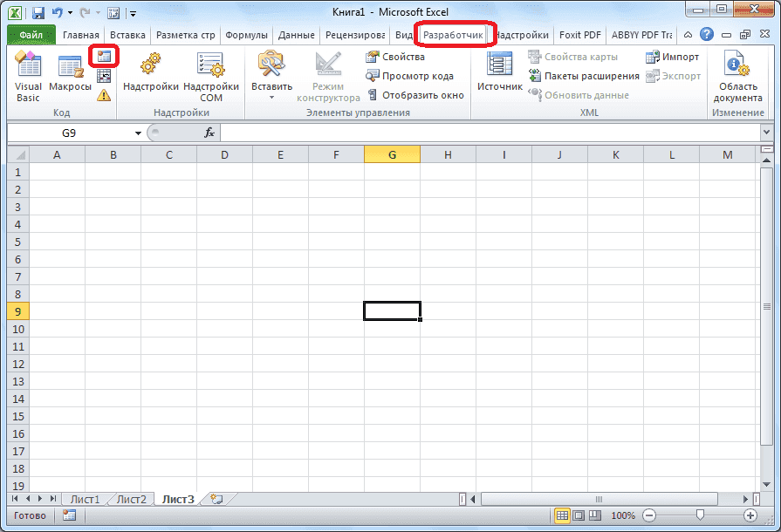Open the XML Источник pane

click(x=500, y=72)
